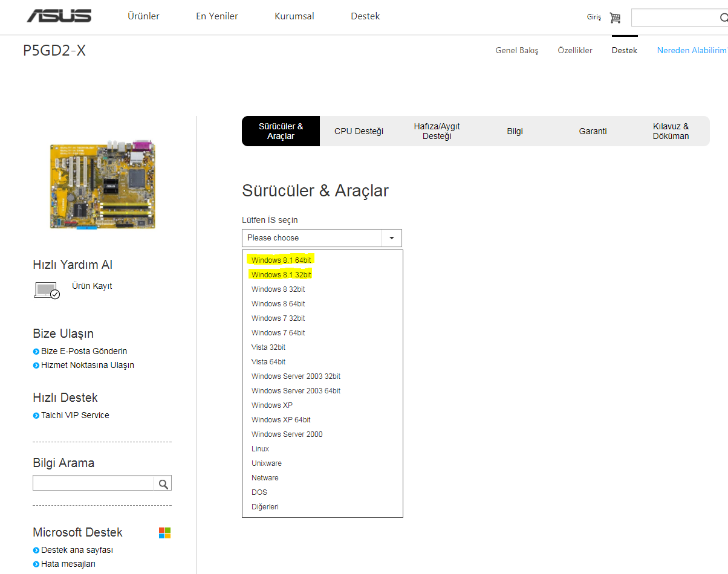Click the P5GD2-X motherboard image
Screen dimensions: 728x574
[102, 185]
